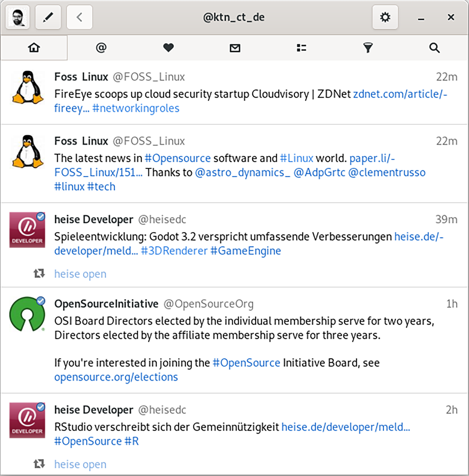469x476 pixels.
Task: Open the @clementrusso mention
Action: [387, 172]
